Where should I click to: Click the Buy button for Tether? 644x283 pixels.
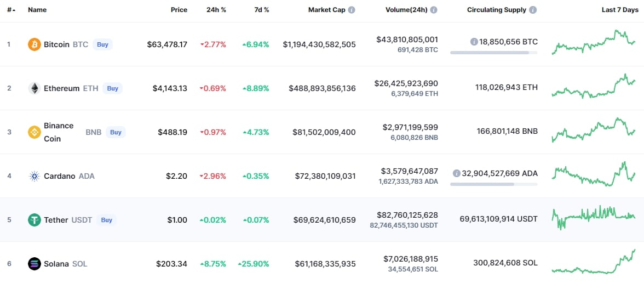click(106, 220)
